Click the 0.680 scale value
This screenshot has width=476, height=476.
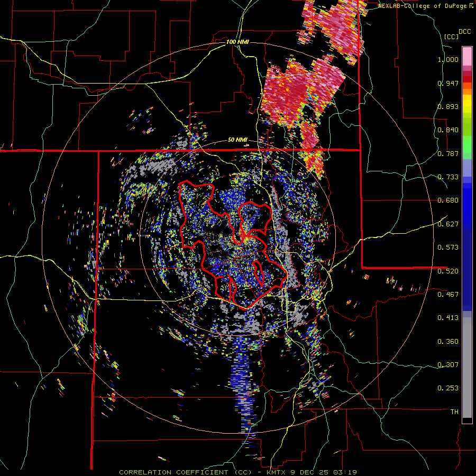448,200
